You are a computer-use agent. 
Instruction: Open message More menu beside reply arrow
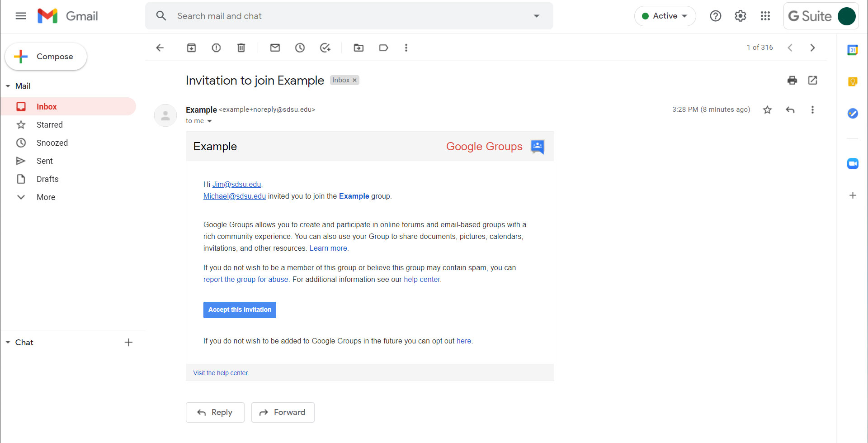tap(812, 110)
